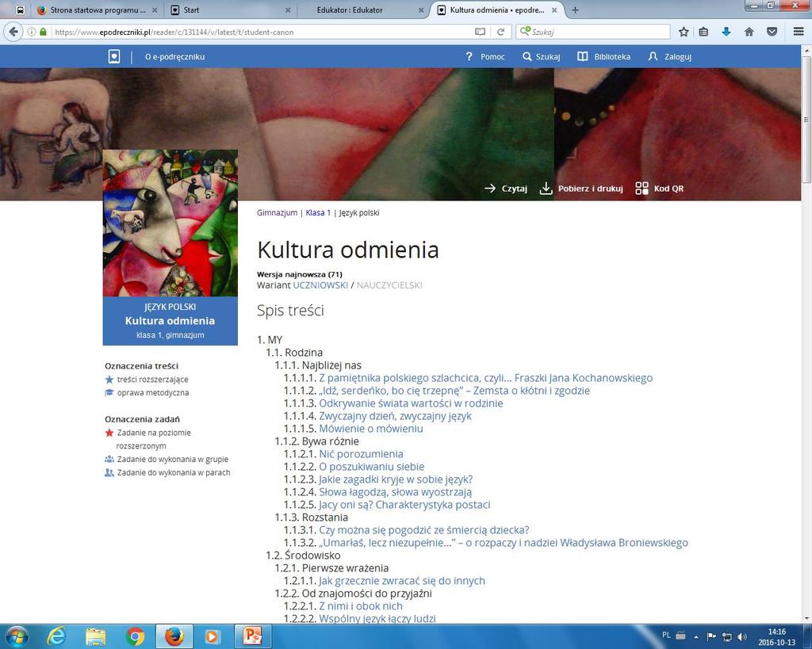
Task: Open Zemsta o kłótni i zgodzie link
Action: click(x=454, y=390)
